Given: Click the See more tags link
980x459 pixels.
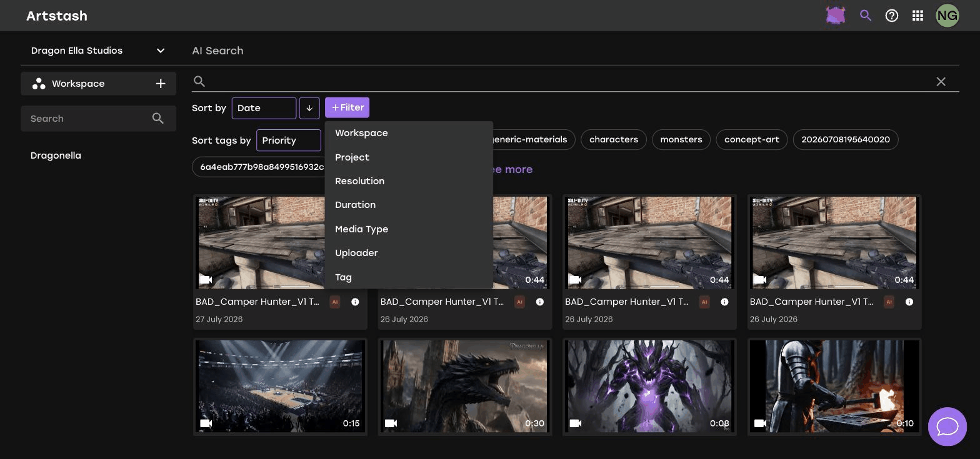Looking at the screenshot, I should point(512,169).
